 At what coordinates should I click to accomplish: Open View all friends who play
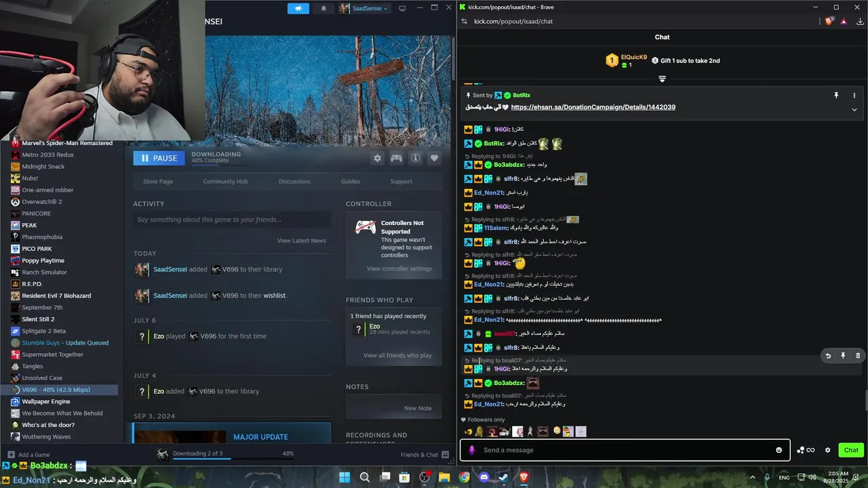coord(397,355)
